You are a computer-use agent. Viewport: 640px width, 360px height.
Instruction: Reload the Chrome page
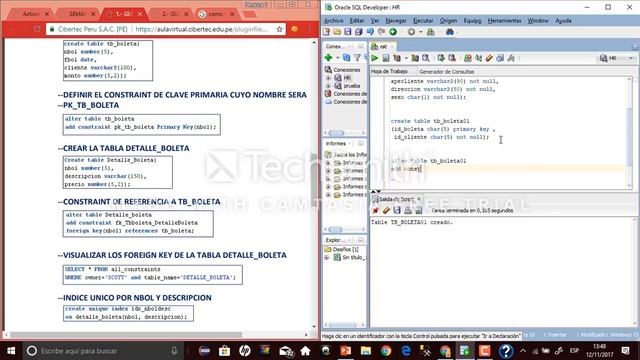click(x=37, y=29)
